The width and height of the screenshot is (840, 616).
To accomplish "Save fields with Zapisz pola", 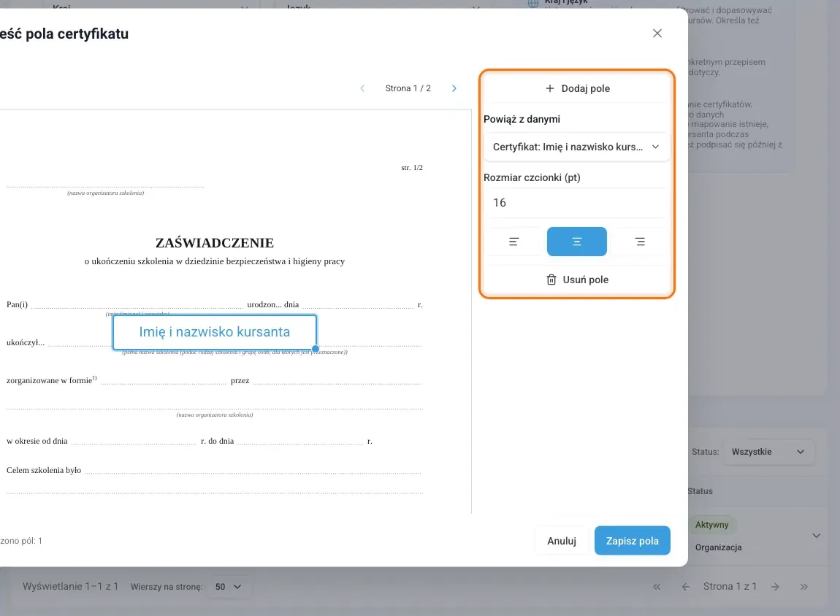I will (632, 541).
